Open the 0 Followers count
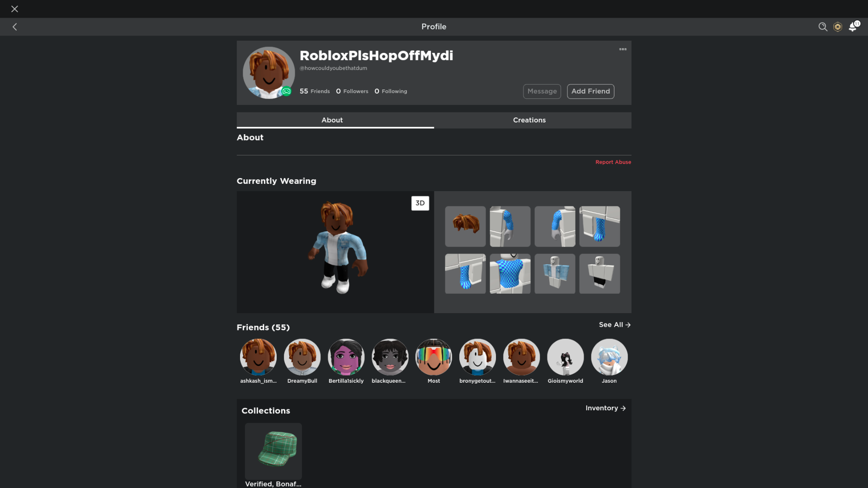Screen dimensions: 868x488 click(352, 91)
